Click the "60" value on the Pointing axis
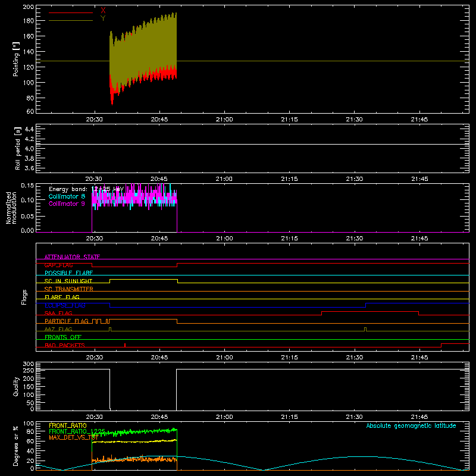This screenshot has width=476, height=476. 30,111
